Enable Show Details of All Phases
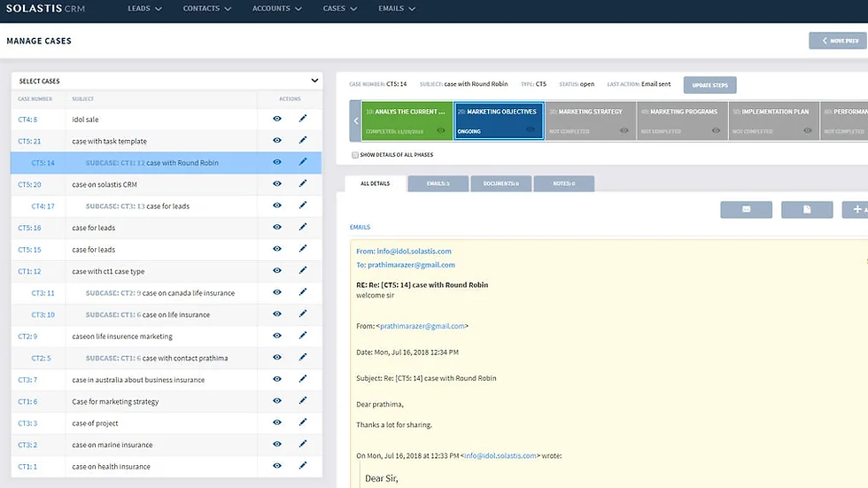The width and height of the screenshot is (868, 488). click(355, 155)
